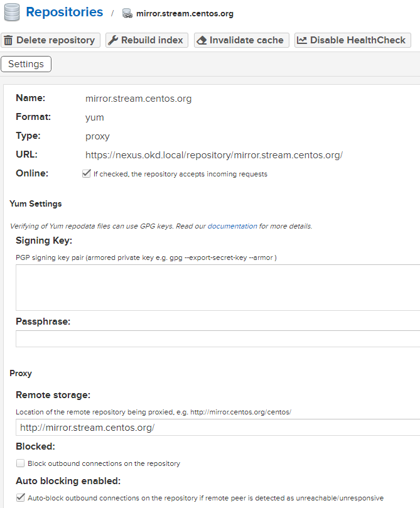Click the Invalidate cache button label
The height and width of the screenshot is (508, 420).
[247, 40]
